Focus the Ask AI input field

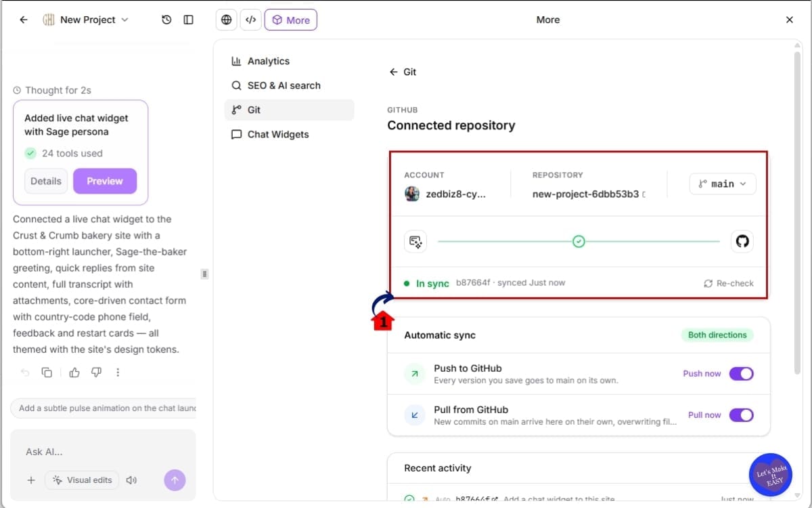coord(103,452)
